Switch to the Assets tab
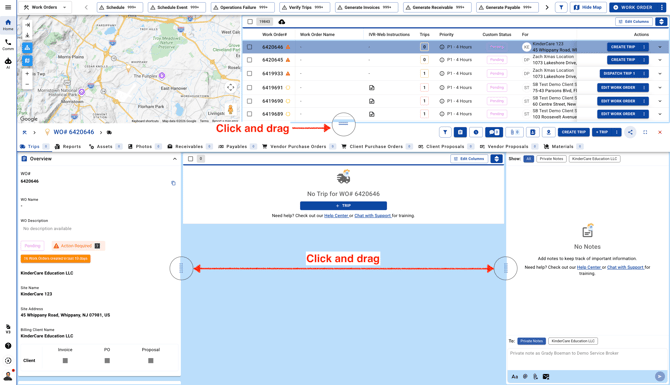Image resolution: width=670 pixels, height=385 pixels. pos(105,147)
